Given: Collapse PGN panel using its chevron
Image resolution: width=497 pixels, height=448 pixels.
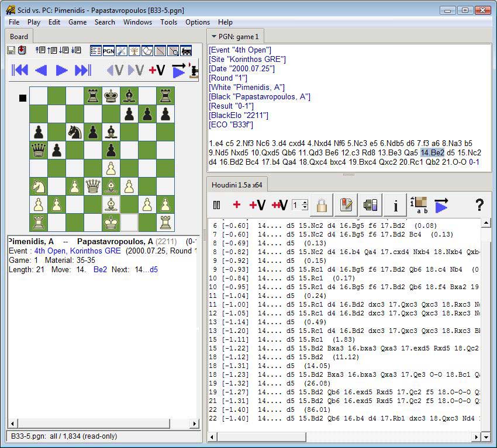Looking at the screenshot, I should (213, 36).
